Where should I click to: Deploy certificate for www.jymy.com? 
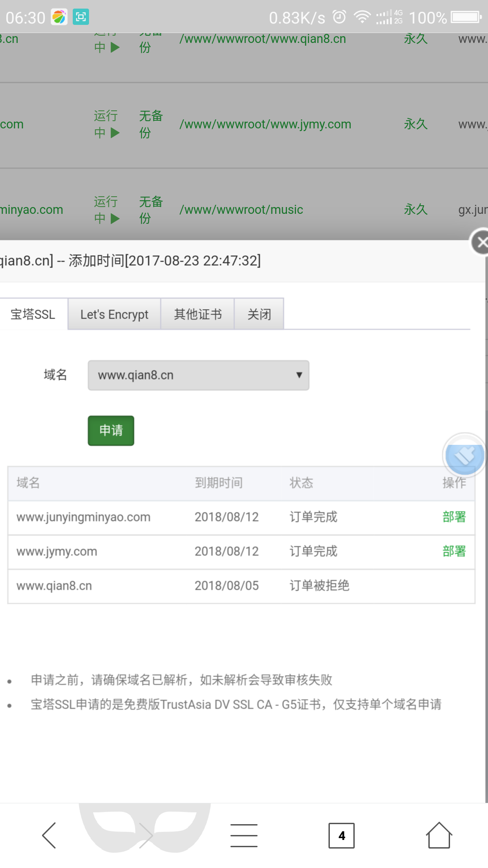[454, 551]
